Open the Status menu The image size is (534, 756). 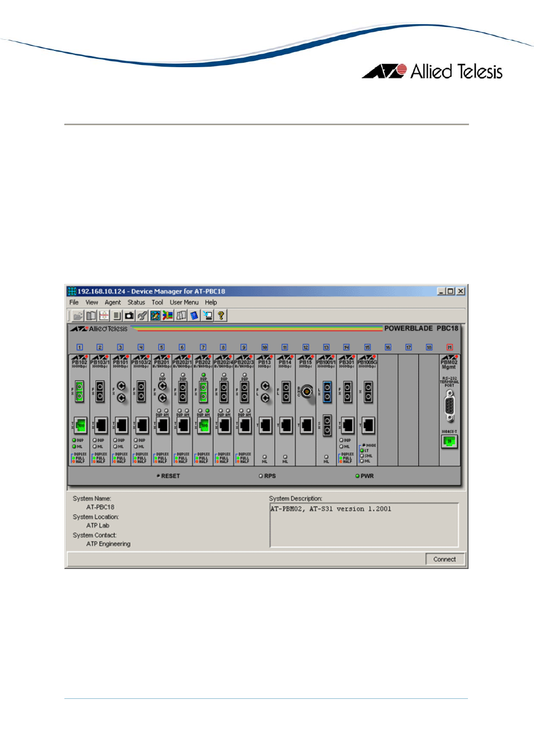pos(136,302)
